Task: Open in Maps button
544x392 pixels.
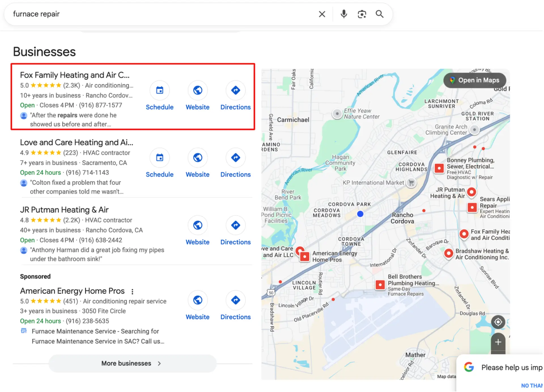Action: [x=475, y=80]
